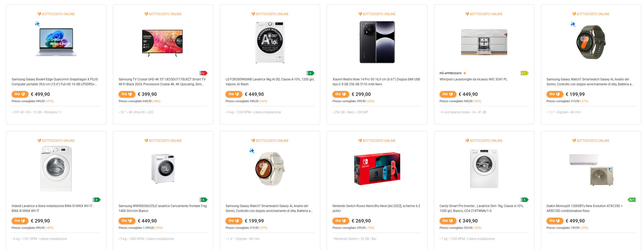This screenshot has height=250, width=644.
Task: Click the energy label on Whirlpool Lavastoviglie card
Action: pos(524,73)
